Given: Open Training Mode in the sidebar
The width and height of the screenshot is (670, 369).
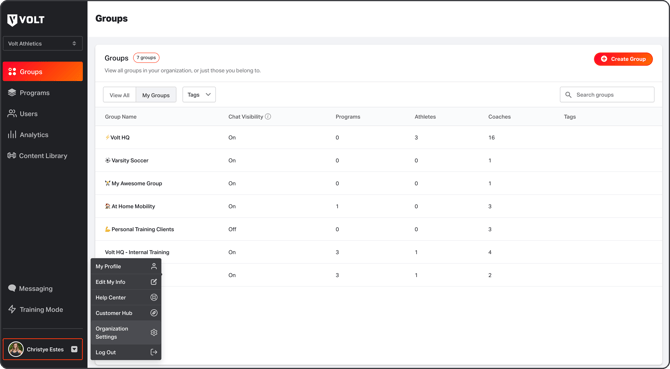Looking at the screenshot, I should pyautogui.click(x=42, y=309).
